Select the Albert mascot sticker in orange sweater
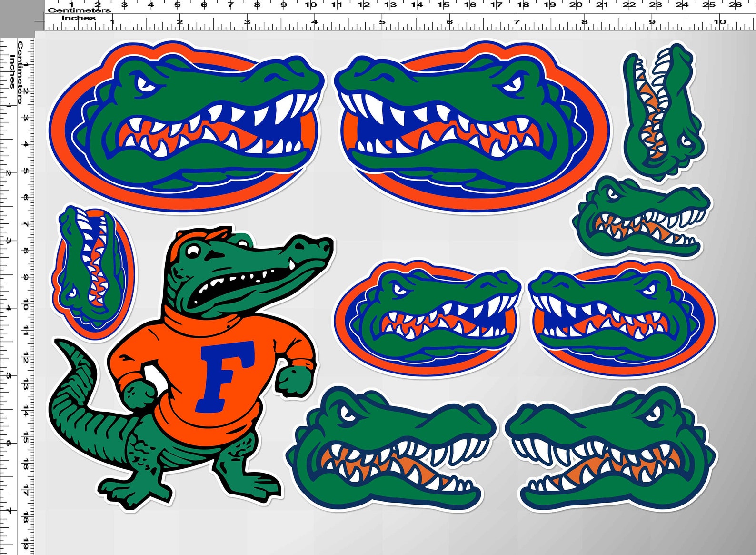 [190, 367]
